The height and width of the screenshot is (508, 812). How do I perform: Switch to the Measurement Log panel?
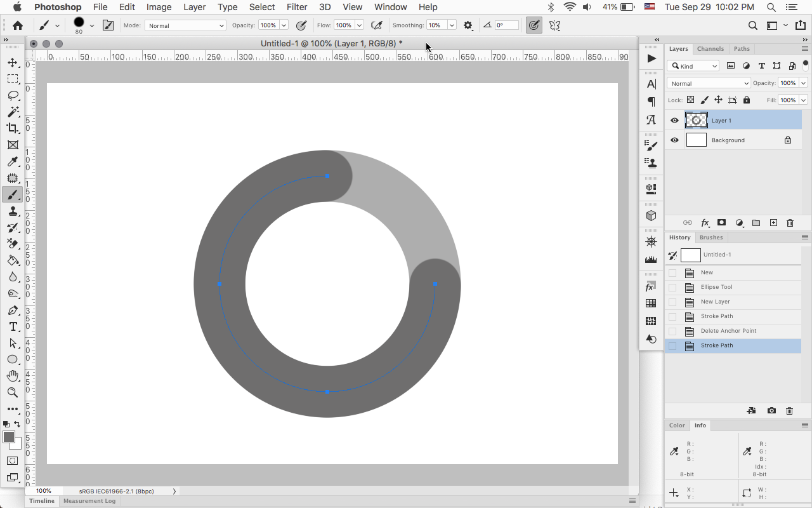click(x=89, y=501)
